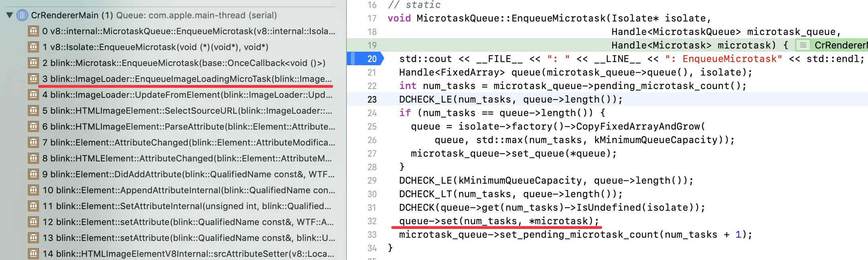Select stack frame 13 blink::Element::setAttribute blink::U

pyautogui.click(x=189, y=238)
